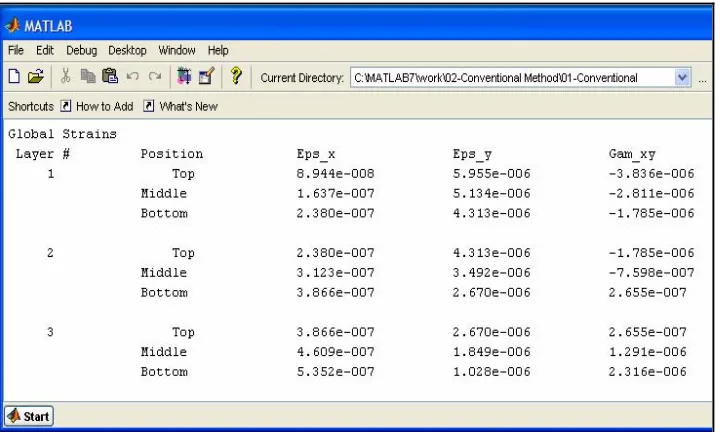This screenshot has height=432, width=720.
Task: Click the Cut scissors icon
Action: click(66, 76)
